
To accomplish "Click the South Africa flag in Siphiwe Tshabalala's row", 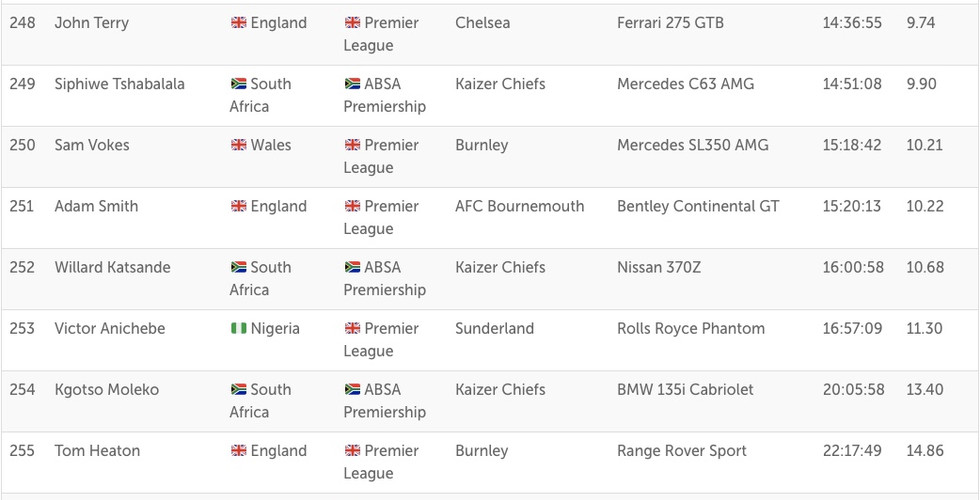I will 239,84.
